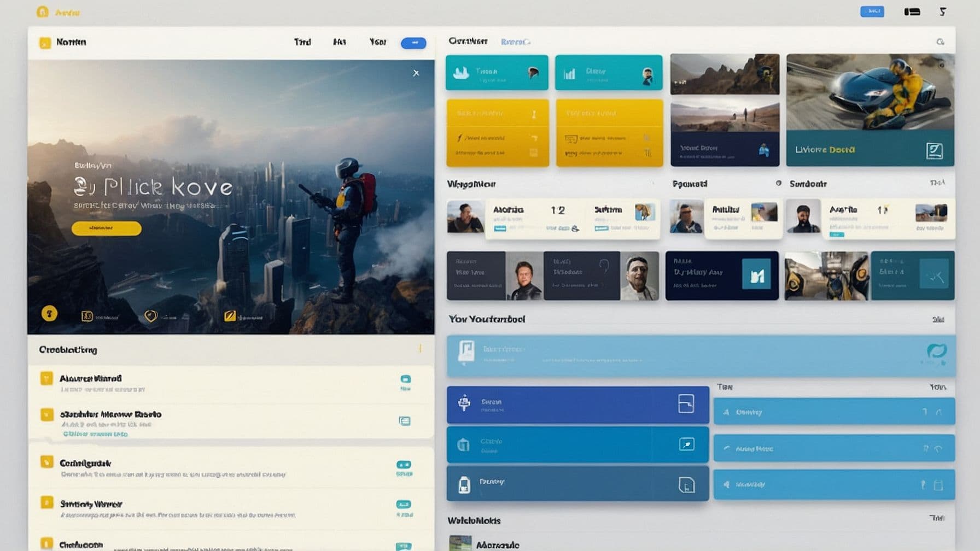Click the blue button in the top-right bar

[x=872, y=11]
